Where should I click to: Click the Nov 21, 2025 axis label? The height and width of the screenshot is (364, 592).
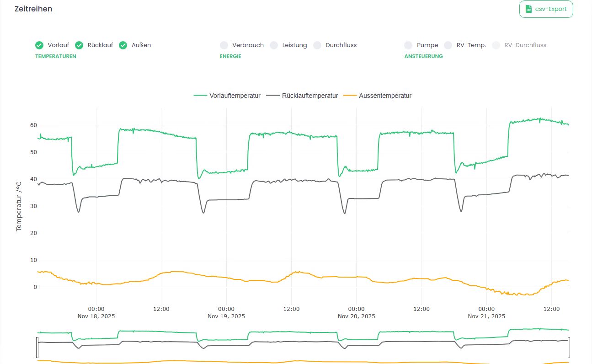click(x=486, y=316)
